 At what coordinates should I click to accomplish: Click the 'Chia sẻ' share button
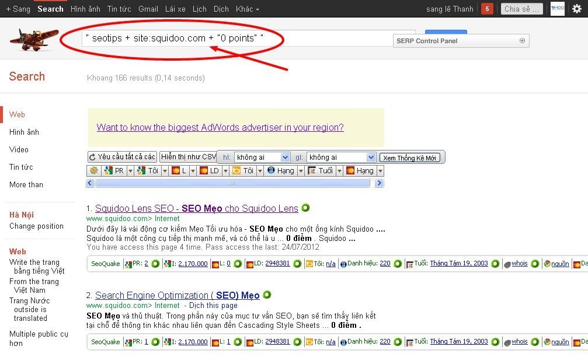pyautogui.click(x=521, y=9)
